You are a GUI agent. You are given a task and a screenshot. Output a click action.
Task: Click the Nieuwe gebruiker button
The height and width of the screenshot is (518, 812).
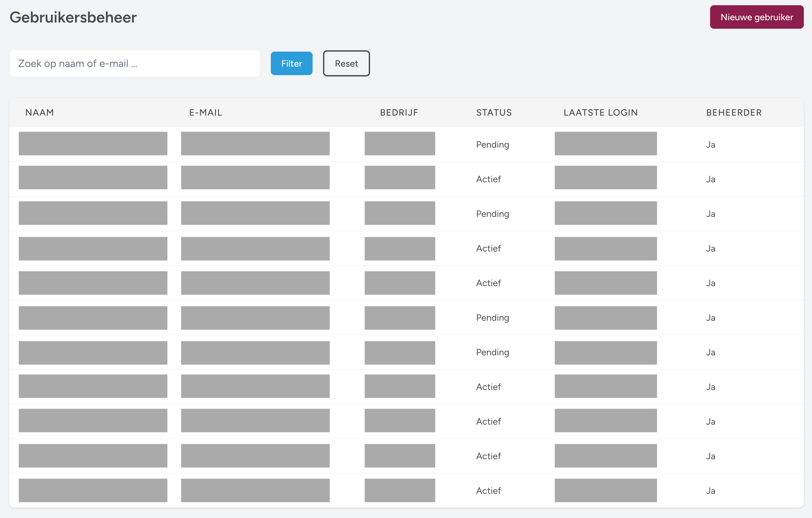756,17
